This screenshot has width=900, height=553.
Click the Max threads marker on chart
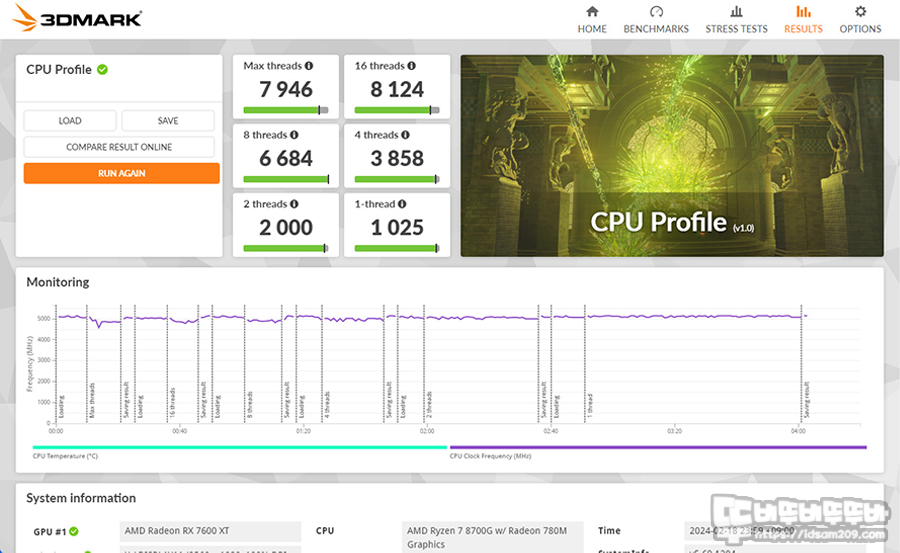(91, 400)
